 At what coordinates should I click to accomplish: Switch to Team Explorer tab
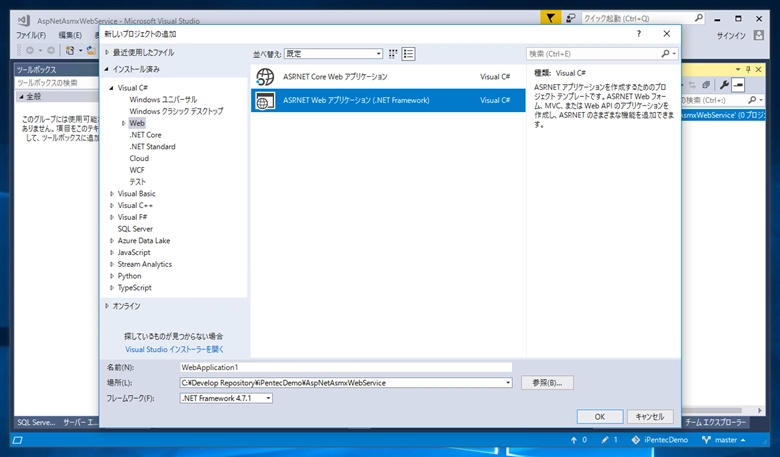tap(715, 422)
